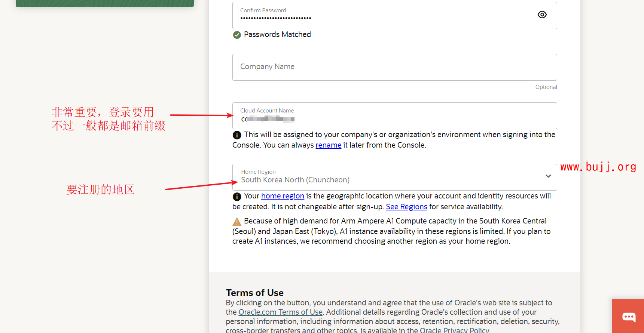Open the Oracle.com Terms of Use link

(280, 312)
